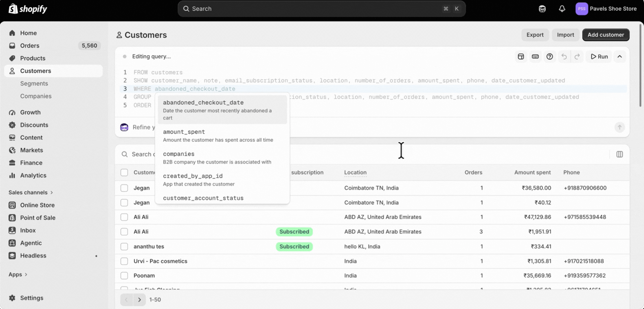Click the Orders icon in sidebar

tap(12, 46)
